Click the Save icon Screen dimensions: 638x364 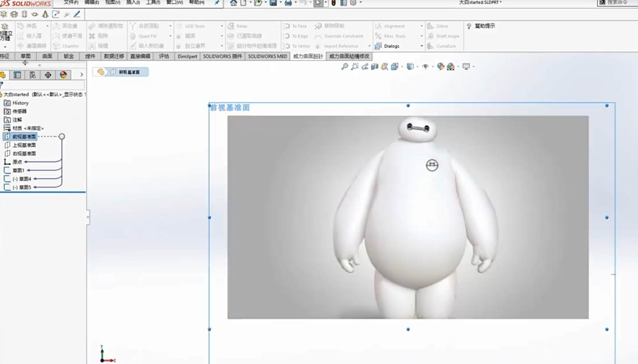click(273, 3)
